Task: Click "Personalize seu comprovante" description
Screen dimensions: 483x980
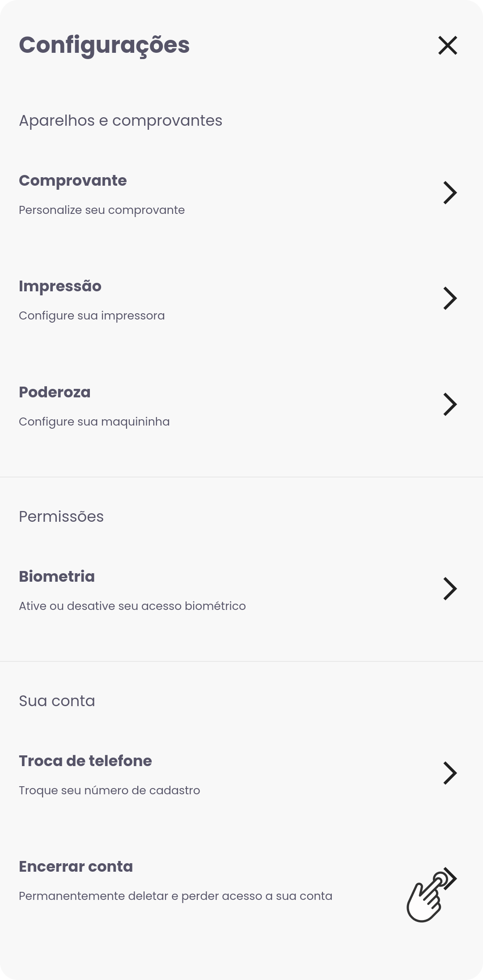Action: click(x=102, y=210)
